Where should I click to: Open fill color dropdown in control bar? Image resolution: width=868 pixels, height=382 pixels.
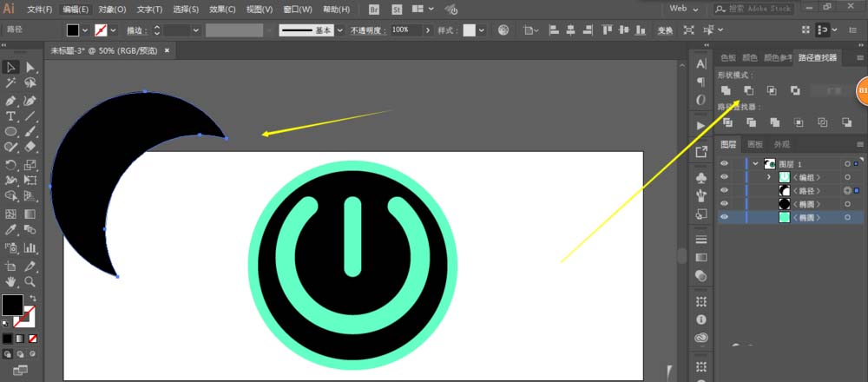(x=86, y=30)
